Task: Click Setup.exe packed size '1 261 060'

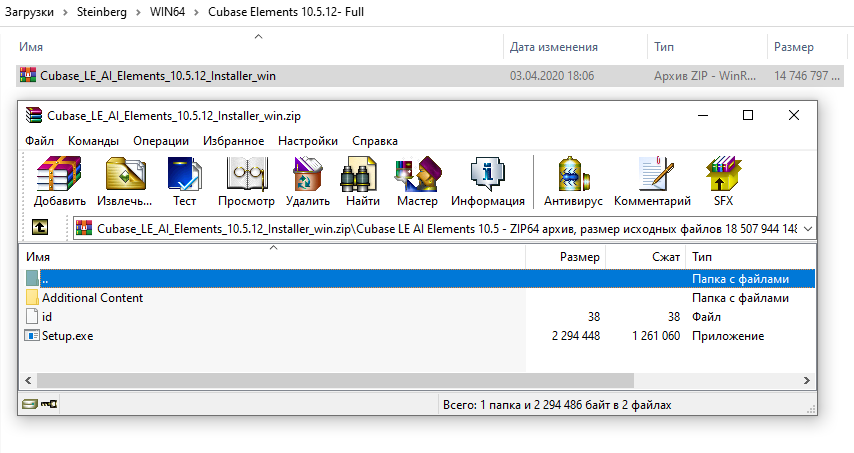Action: pos(656,336)
